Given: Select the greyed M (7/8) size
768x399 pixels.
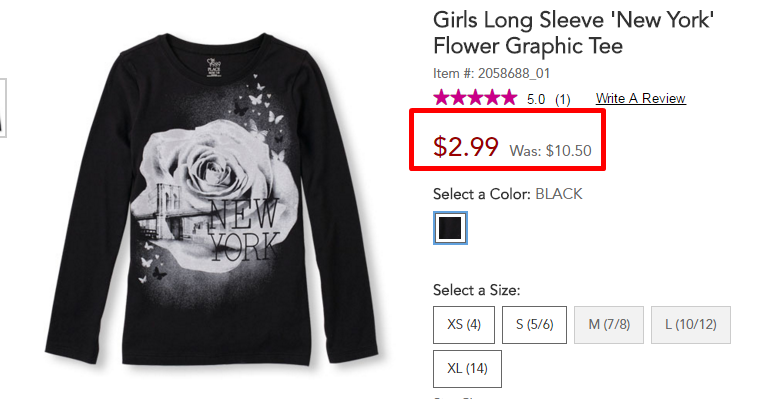Looking at the screenshot, I should pos(609,325).
